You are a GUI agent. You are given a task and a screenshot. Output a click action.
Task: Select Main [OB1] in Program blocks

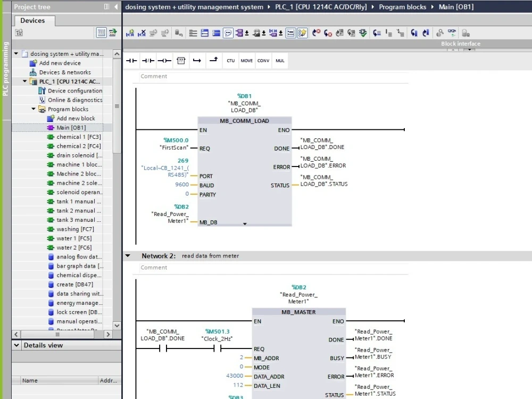[x=72, y=127]
